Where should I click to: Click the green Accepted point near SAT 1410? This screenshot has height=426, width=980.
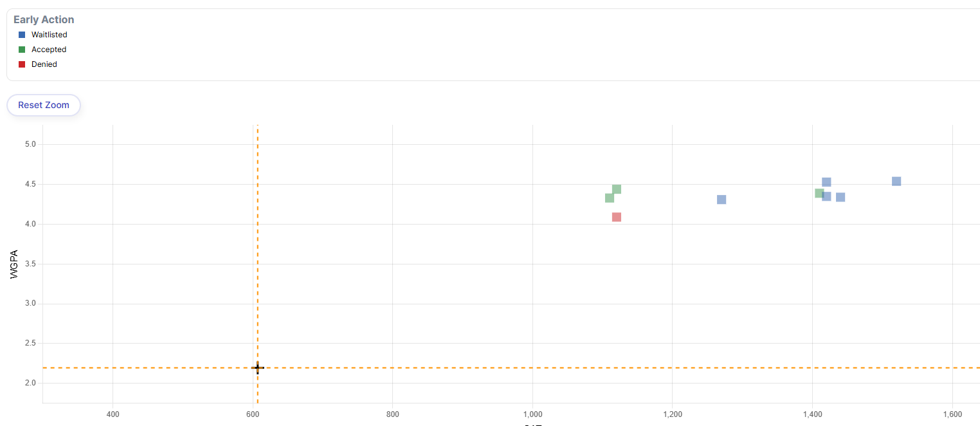click(x=819, y=193)
